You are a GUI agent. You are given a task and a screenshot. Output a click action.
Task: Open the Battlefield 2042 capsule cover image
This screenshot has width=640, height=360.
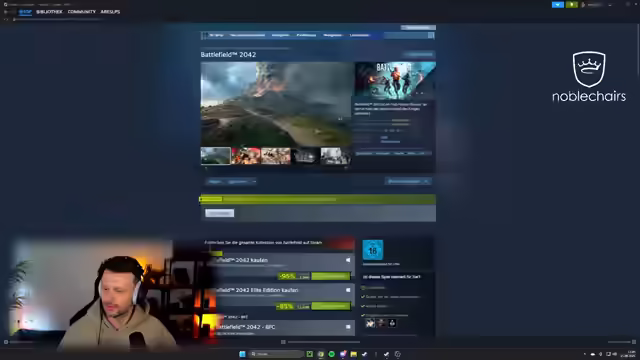point(395,80)
